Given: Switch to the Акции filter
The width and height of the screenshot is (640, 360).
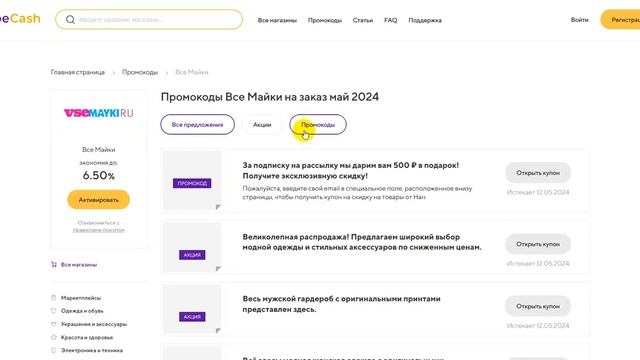Looking at the screenshot, I should 262,124.
